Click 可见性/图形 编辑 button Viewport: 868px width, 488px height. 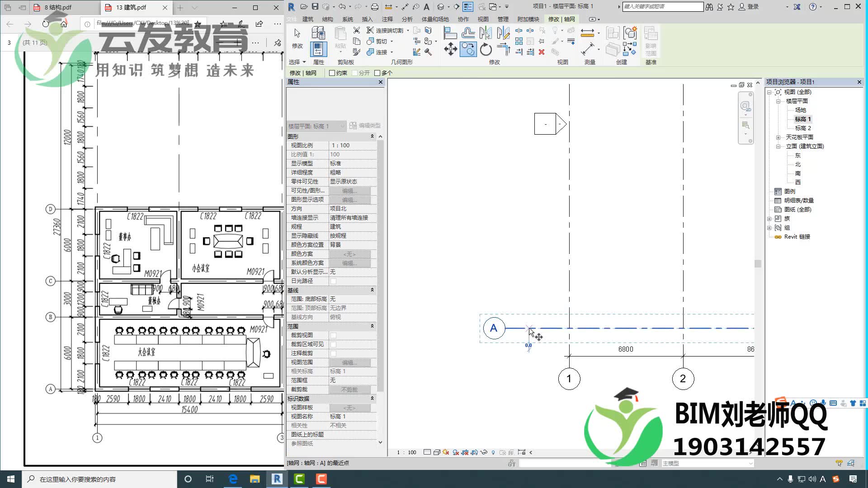tap(349, 191)
